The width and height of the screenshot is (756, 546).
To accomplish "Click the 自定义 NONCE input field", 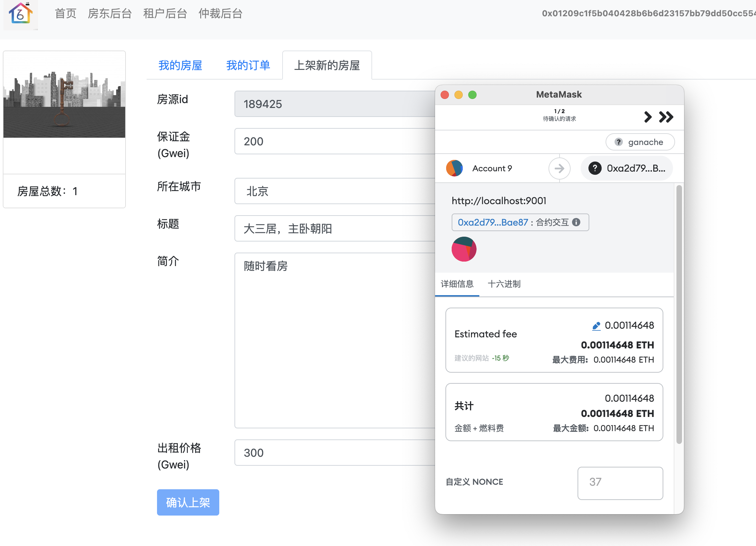I will (620, 483).
